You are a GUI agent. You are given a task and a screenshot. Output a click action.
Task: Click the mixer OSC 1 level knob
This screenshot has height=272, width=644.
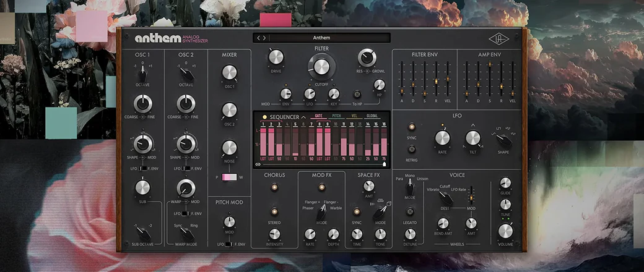[229, 72]
